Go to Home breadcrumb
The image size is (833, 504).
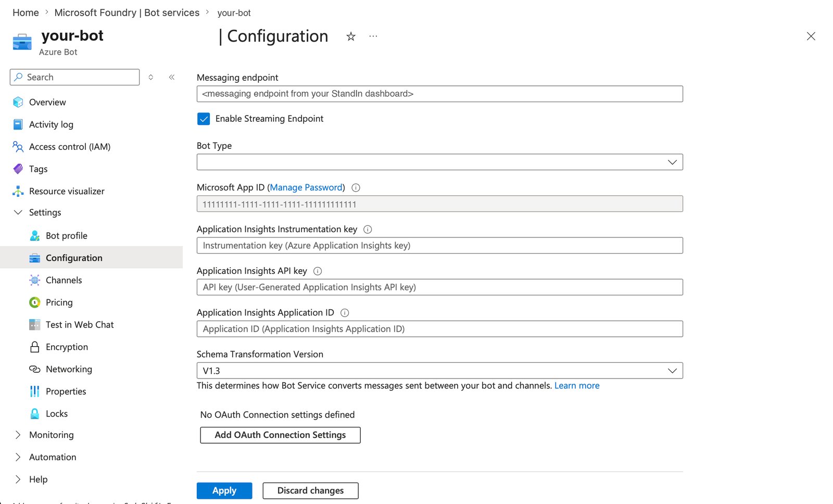click(26, 12)
